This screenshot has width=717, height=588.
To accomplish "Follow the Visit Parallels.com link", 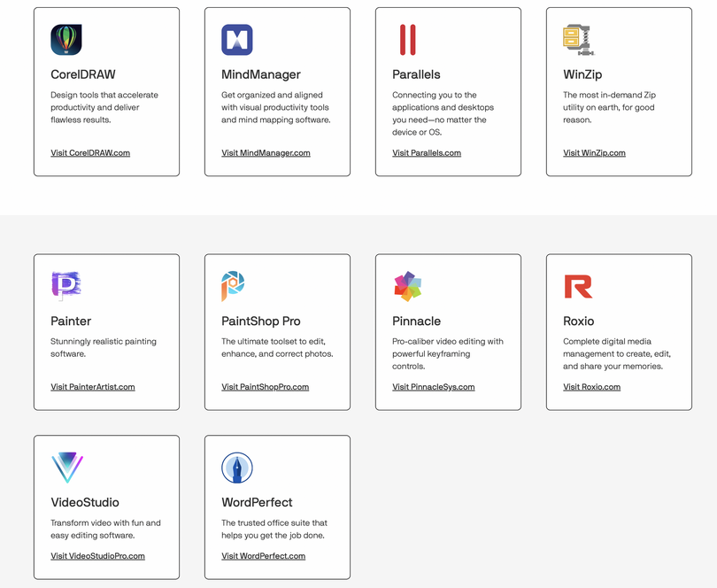I will (427, 153).
